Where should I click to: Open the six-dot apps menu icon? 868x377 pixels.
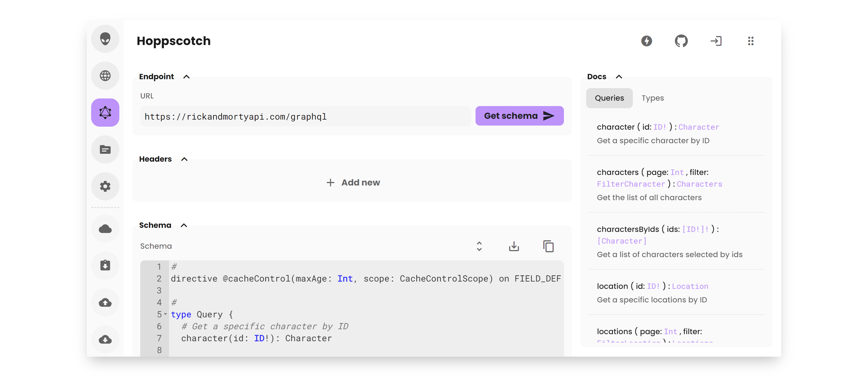click(750, 41)
